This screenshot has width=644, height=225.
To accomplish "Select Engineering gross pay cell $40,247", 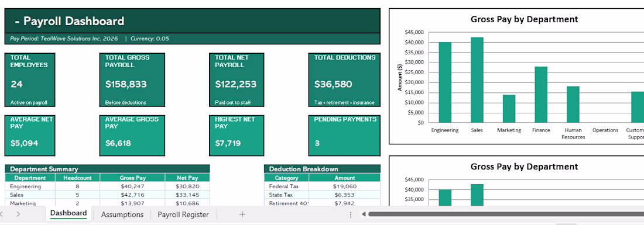I will click(133, 186).
